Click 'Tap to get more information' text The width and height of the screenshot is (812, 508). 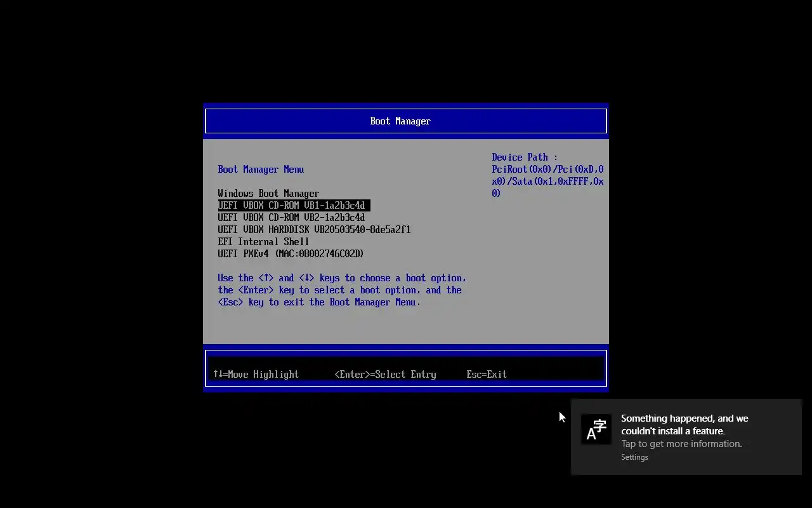tap(681, 444)
